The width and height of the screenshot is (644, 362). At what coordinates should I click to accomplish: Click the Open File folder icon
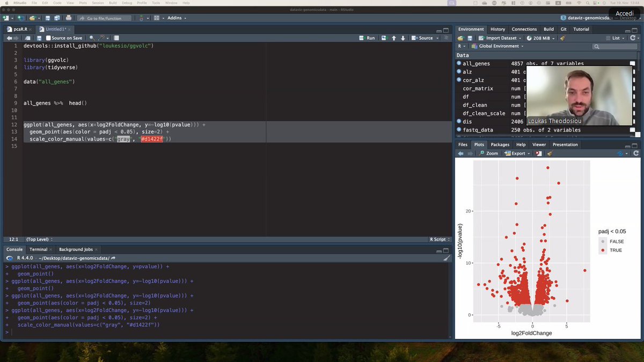coord(33,18)
